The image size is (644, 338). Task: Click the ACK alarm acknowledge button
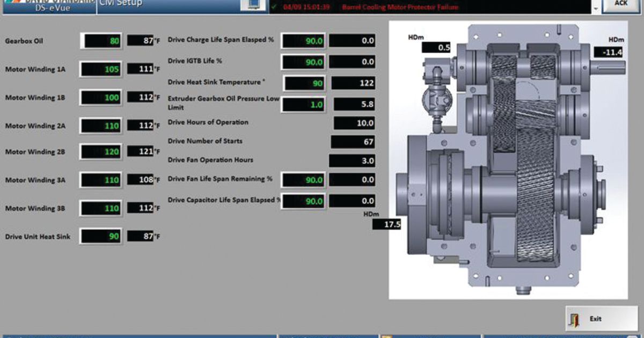coord(620,5)
